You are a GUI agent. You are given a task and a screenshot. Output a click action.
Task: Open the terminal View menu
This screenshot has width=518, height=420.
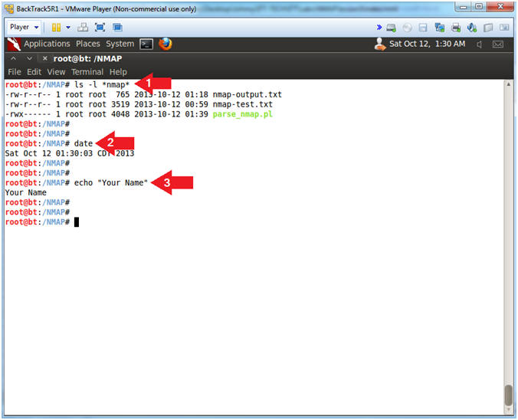point(56,72)
